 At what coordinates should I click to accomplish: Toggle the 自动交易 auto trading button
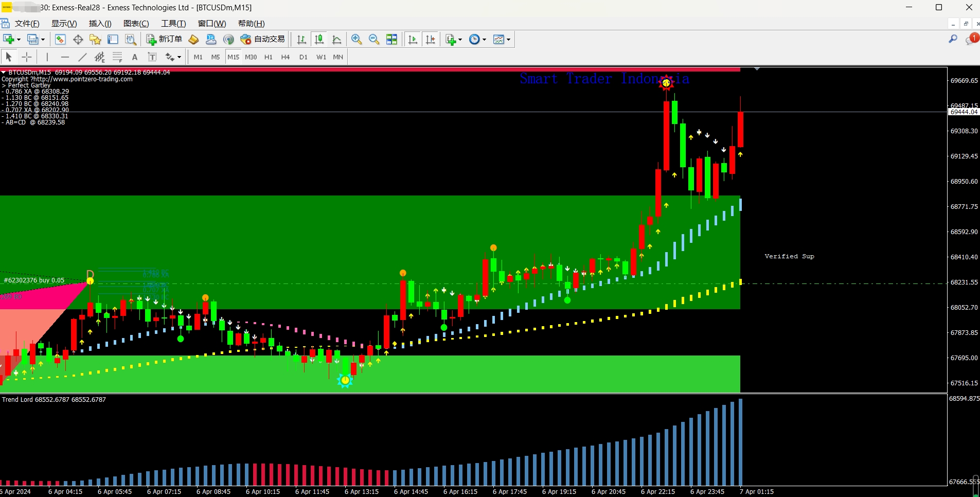click(x=262, y=39)
